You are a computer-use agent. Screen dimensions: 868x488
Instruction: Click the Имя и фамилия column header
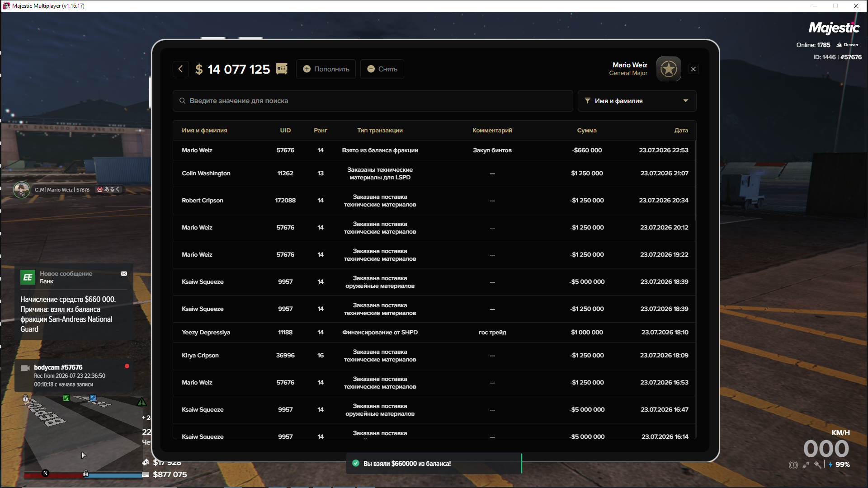tap(204, 131)
